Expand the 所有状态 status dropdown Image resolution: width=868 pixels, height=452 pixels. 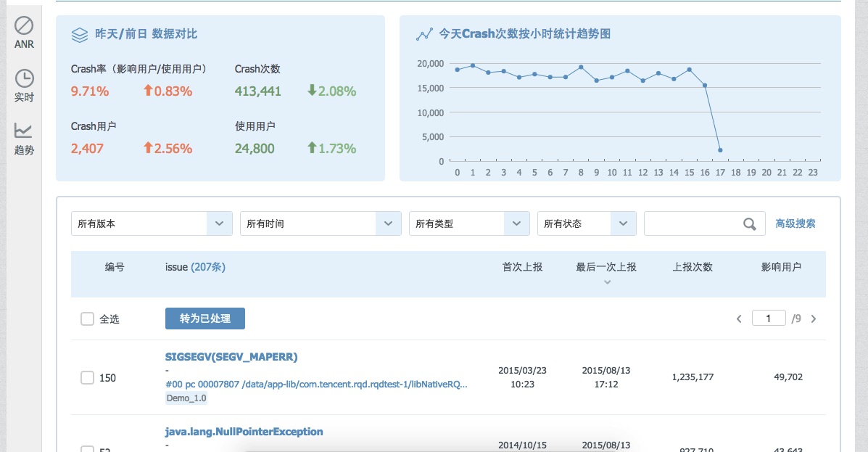pyautogui.click(x=623, y=224)
